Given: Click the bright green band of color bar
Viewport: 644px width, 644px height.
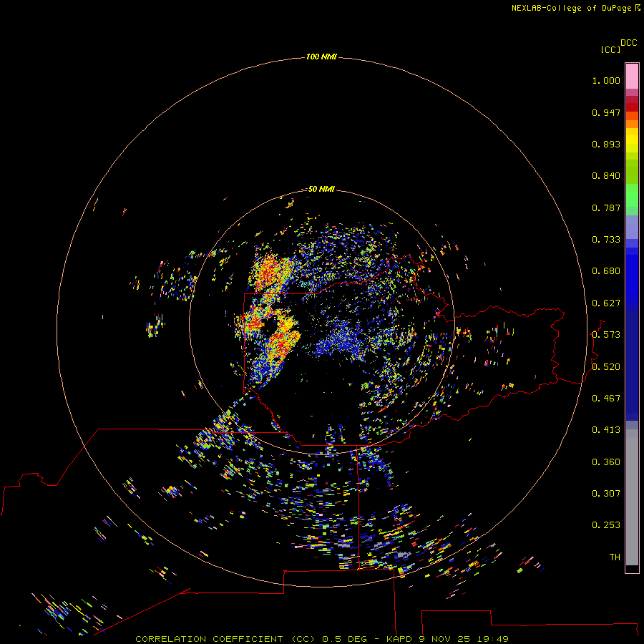Looking at the screenshot, I should pos(632,195).
